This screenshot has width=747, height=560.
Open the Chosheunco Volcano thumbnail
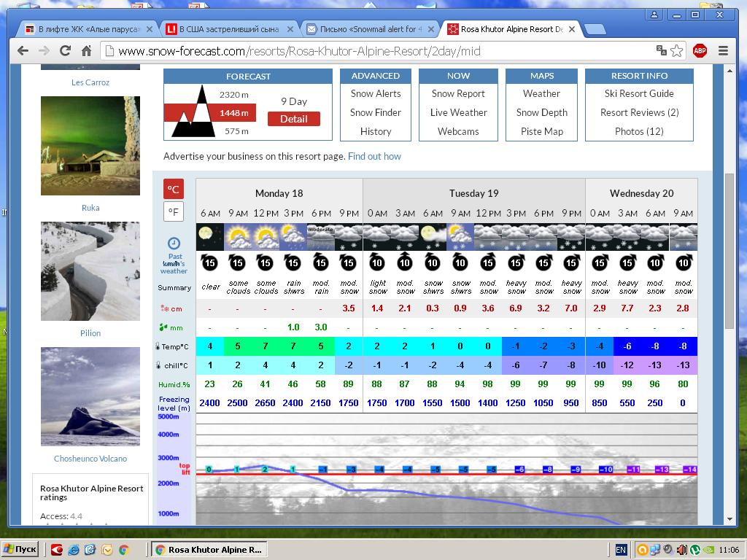[x=90, y=396]
